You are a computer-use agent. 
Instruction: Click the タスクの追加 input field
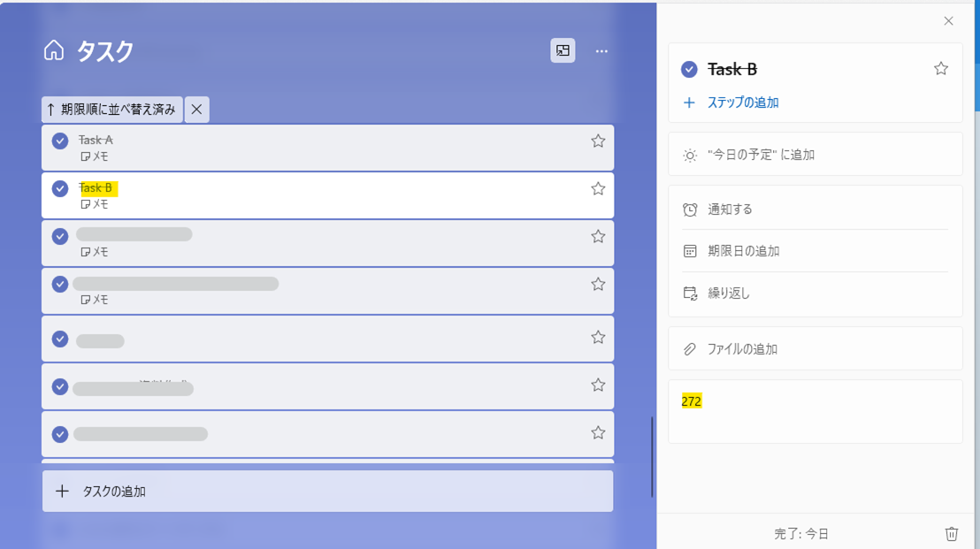327,492
